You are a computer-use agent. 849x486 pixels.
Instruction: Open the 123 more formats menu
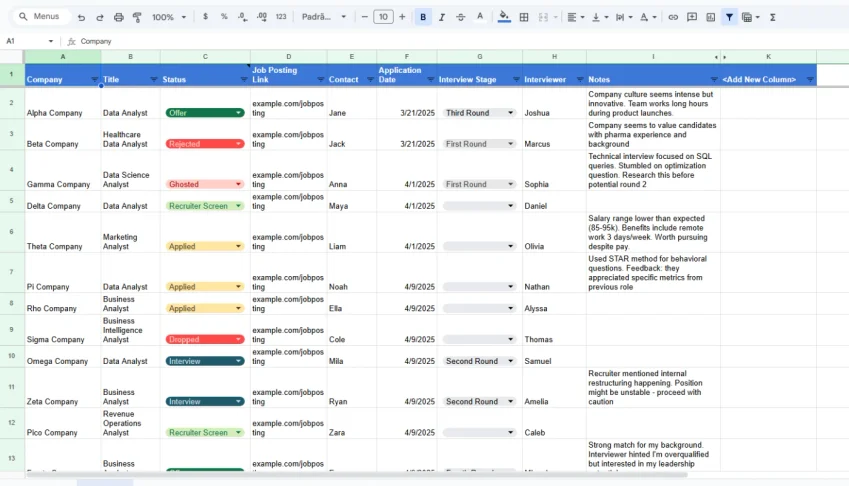(x=280, y=17)
